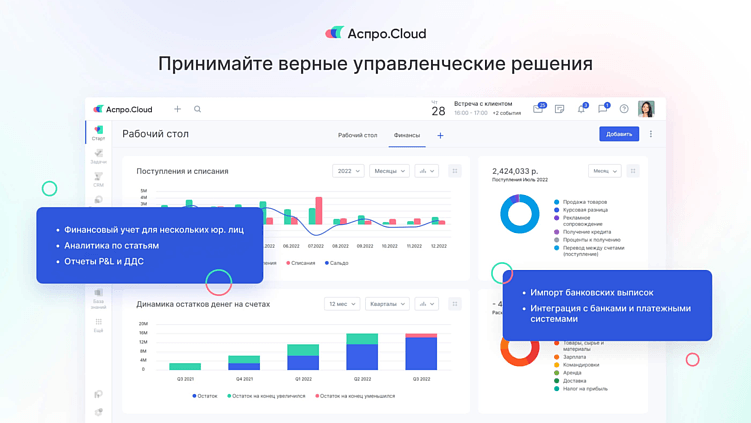
Task: Click the Q3 2021 bar
Action: 185,366
